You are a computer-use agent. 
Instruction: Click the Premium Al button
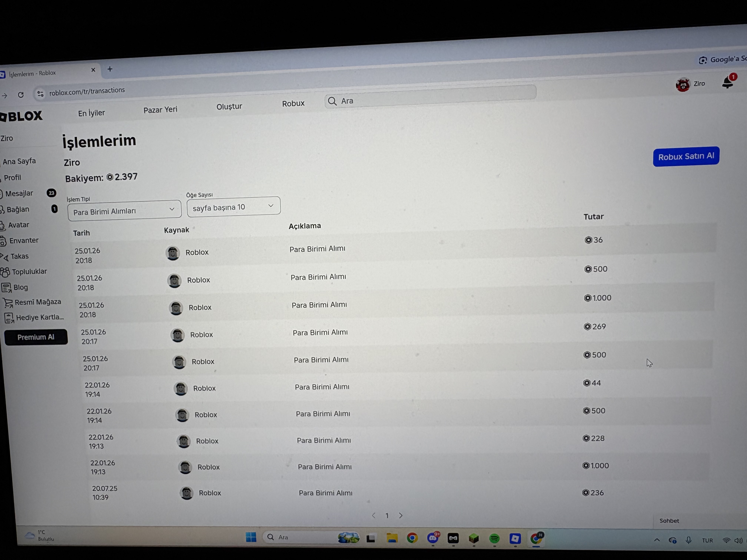tap(36, 337)
